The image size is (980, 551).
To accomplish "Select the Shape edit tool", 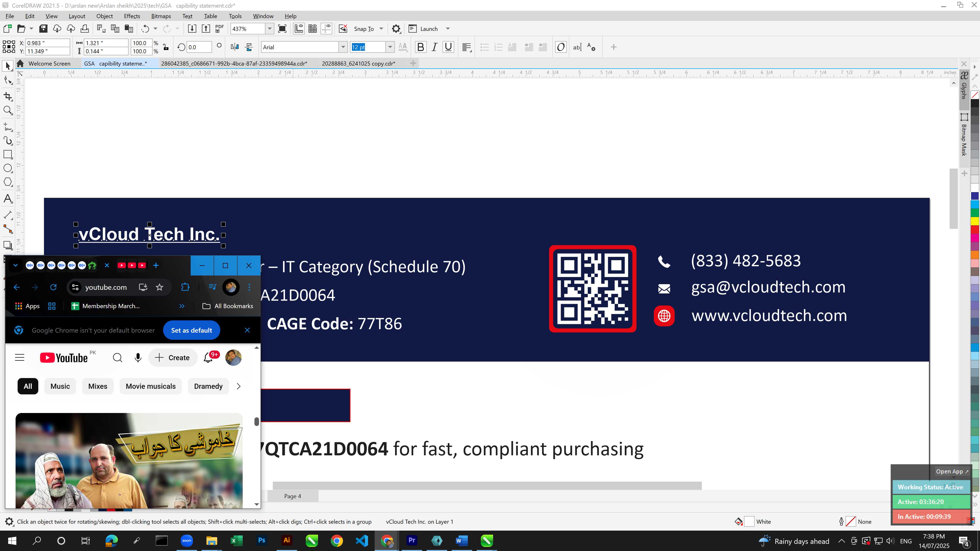I will pyautogui.click(x=8, y=80).
